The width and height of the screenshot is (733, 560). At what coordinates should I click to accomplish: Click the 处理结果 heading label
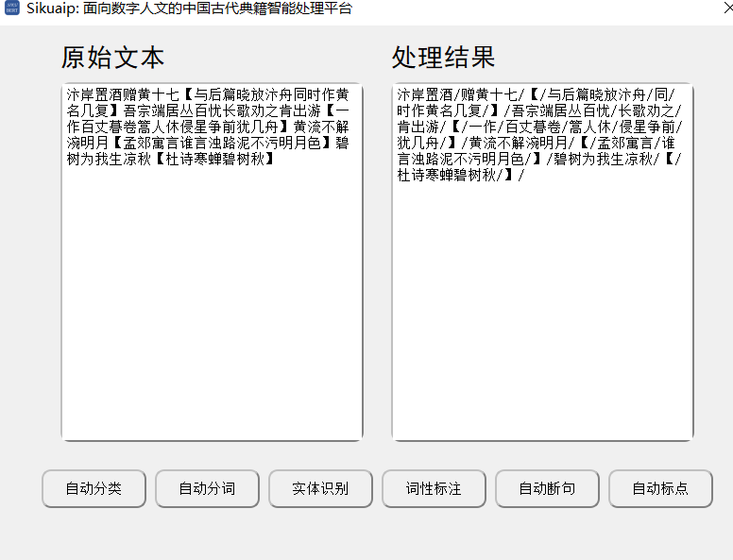(443, 58)
